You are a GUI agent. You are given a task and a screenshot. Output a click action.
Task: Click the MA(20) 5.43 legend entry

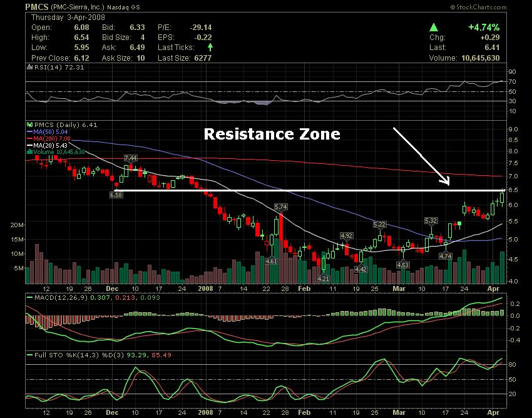(x=50, y=145)
